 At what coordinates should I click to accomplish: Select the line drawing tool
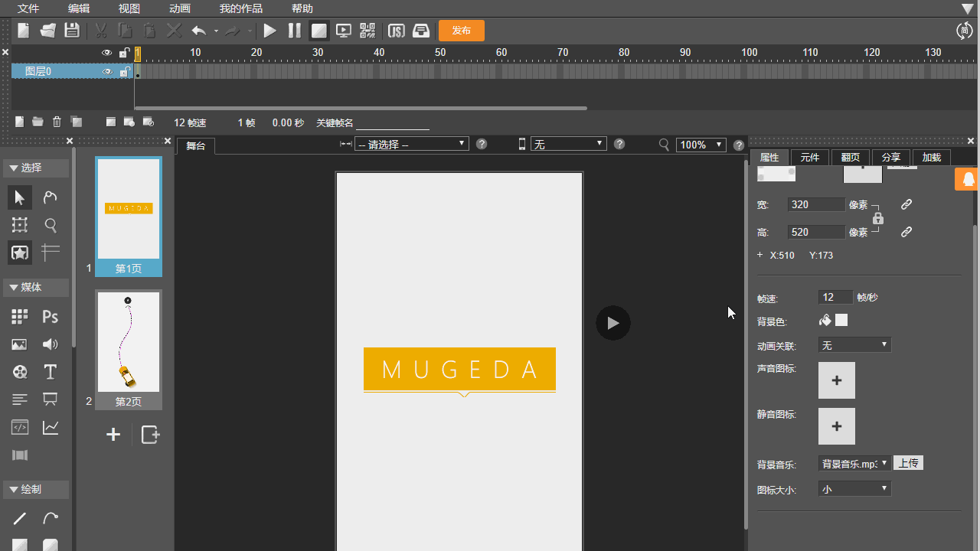pyautogui.click(x=20, y=518)
